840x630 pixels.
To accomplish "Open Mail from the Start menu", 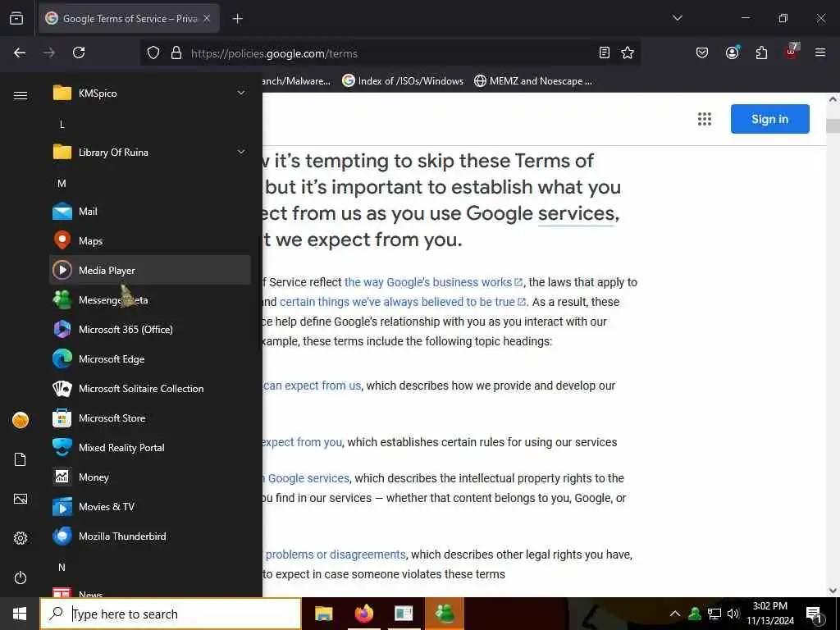I will coord(149,211).
